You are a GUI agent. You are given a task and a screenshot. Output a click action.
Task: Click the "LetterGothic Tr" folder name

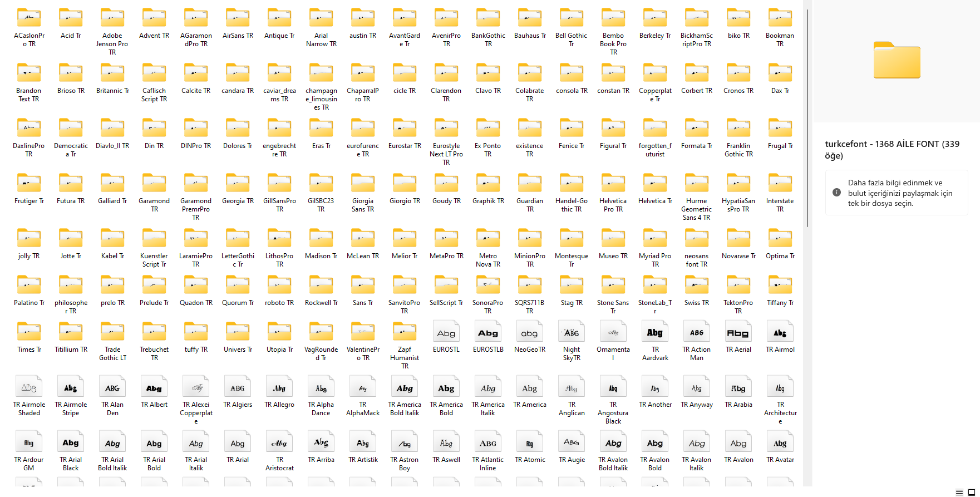pos(238,260)
